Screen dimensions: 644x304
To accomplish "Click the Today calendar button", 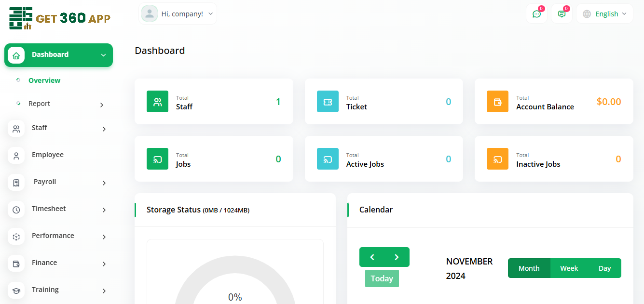I will [382, 278].
